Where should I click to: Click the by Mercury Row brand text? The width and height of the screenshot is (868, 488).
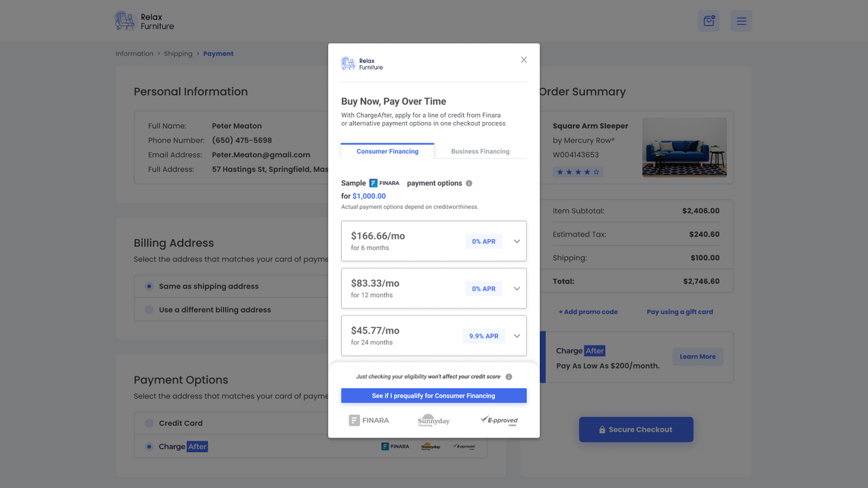[x=584, y=140]
